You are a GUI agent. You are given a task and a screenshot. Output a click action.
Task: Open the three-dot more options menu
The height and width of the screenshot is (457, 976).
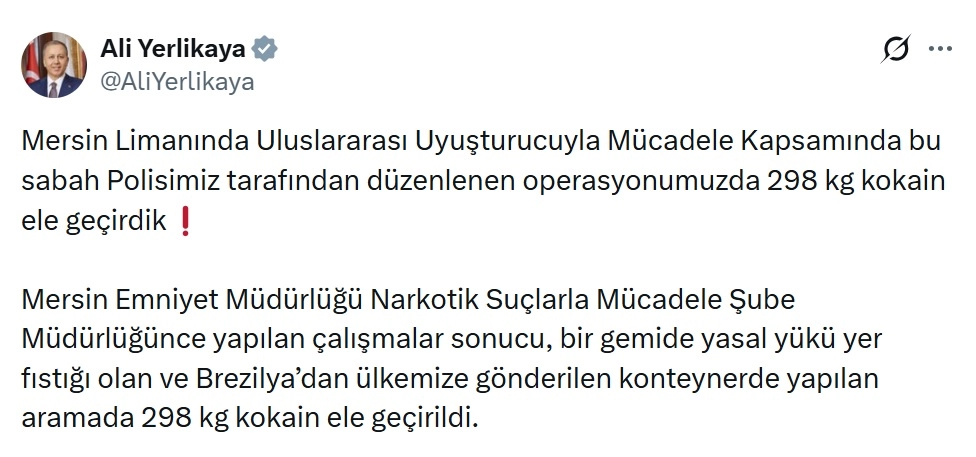(941, 48)
